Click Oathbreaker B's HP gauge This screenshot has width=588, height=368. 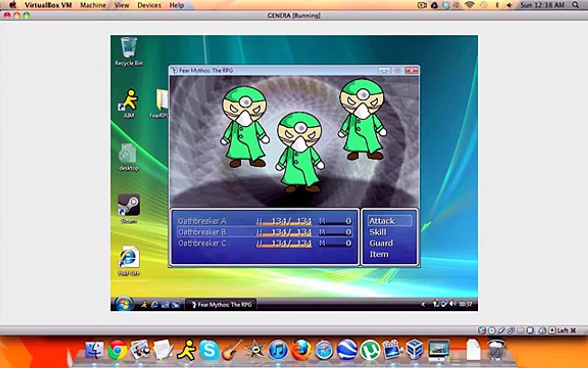click(x=284, y=233)
